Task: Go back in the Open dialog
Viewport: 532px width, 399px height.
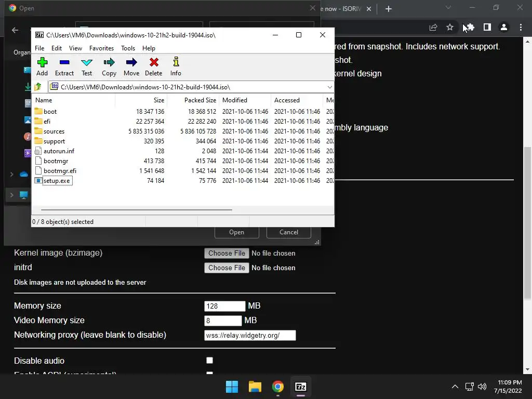Action: click(15, 30)
